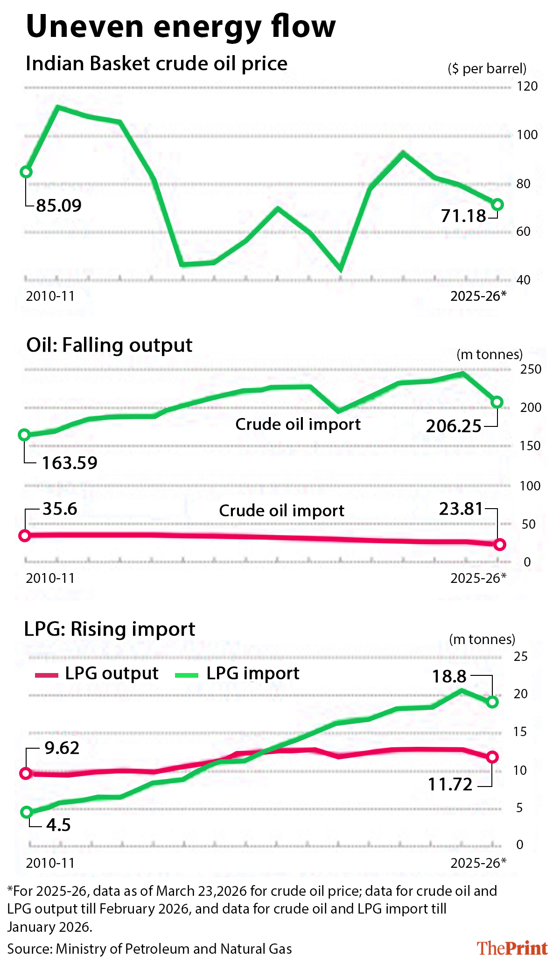
Task: Click the 'LPG: Rising import' heading
Action: pos(110,629)
